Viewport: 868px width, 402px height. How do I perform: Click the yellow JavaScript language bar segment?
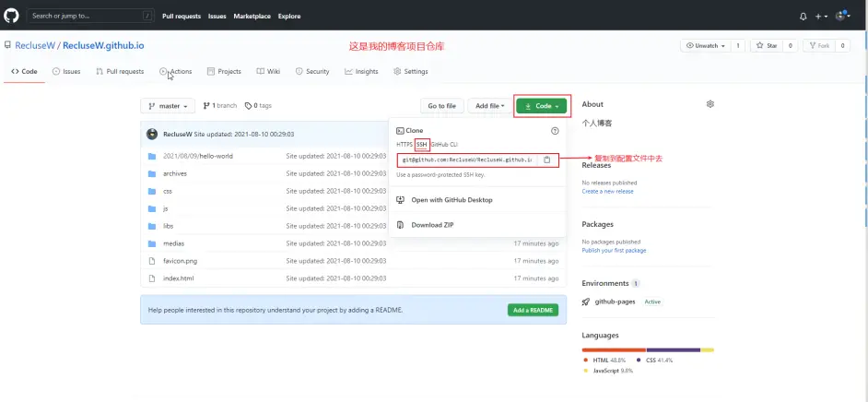pyautogui.click(x=708, y=350)
